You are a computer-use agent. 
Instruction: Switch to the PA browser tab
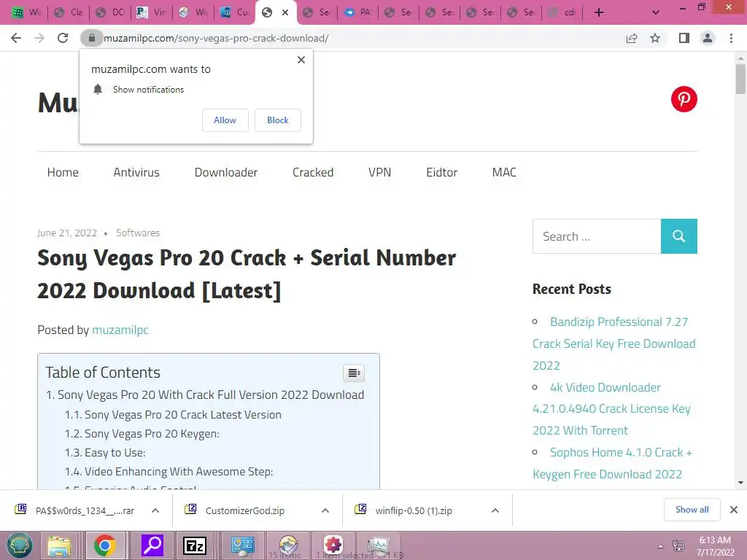pos(357,12)
